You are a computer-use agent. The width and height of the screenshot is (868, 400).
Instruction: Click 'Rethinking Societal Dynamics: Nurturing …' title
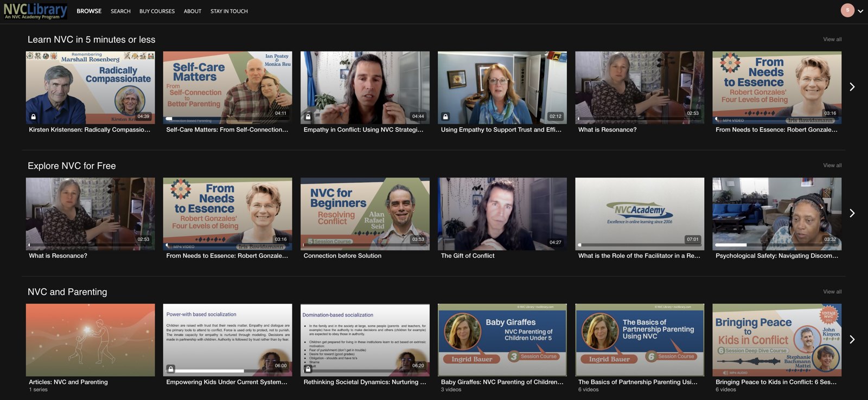click(365, 382)
